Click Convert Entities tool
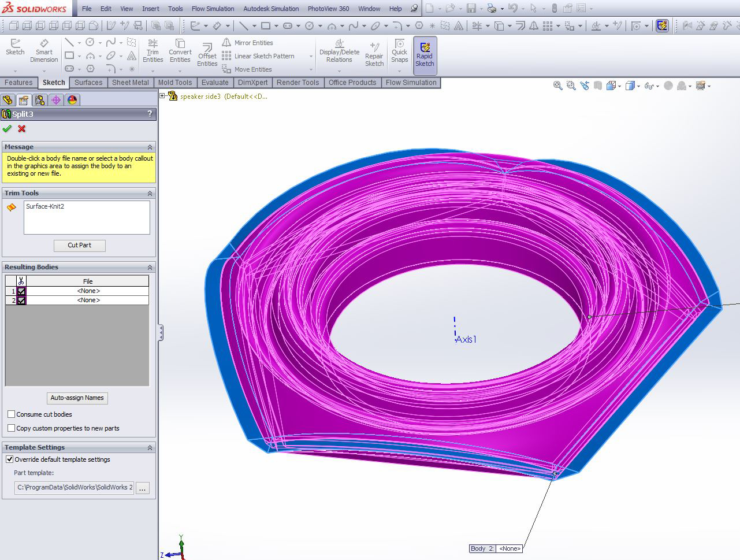 180,51
